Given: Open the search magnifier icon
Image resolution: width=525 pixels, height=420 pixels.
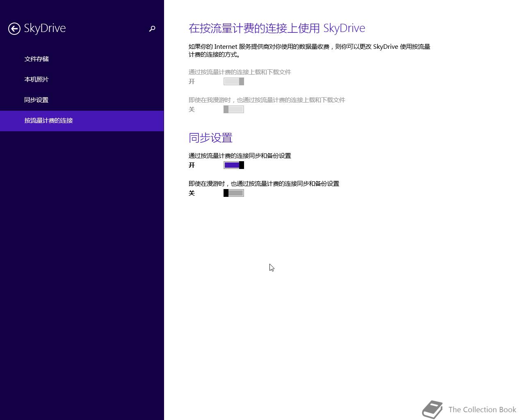Looking at the screenshot, I should (152, 29).
